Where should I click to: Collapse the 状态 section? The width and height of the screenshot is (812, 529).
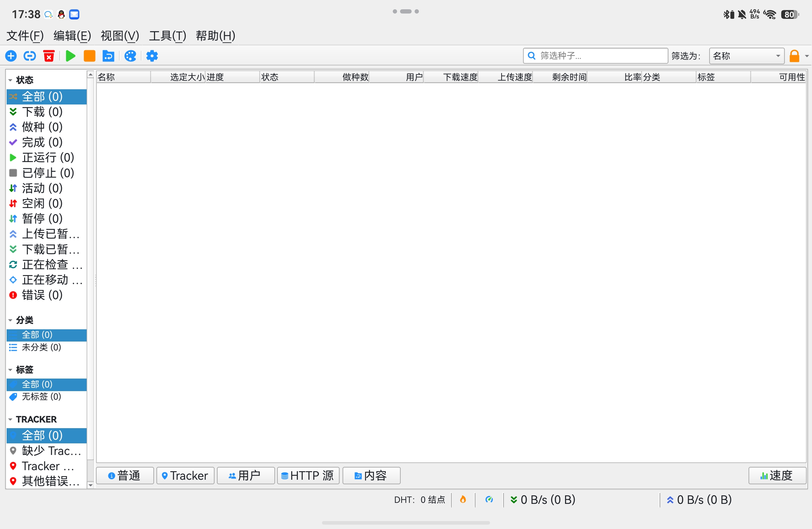point(10,80)
